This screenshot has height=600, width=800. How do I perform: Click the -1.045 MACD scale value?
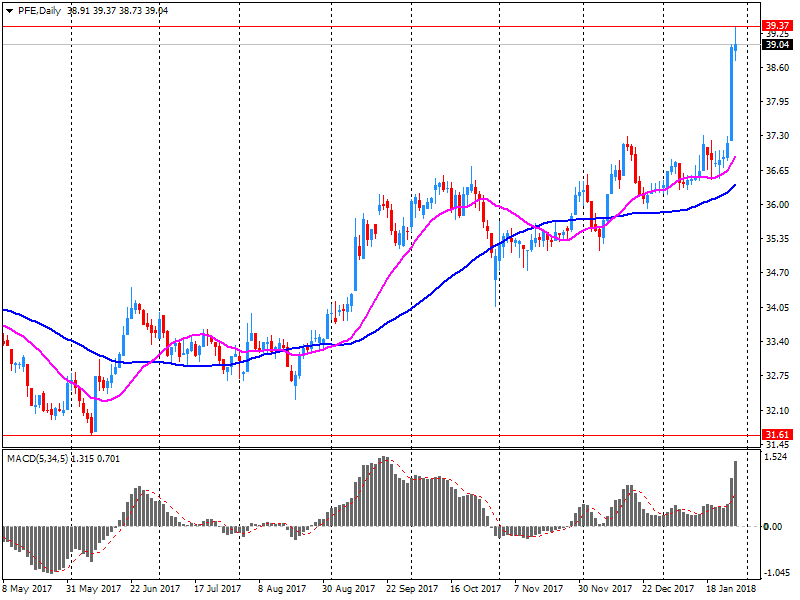click(775, 572)
